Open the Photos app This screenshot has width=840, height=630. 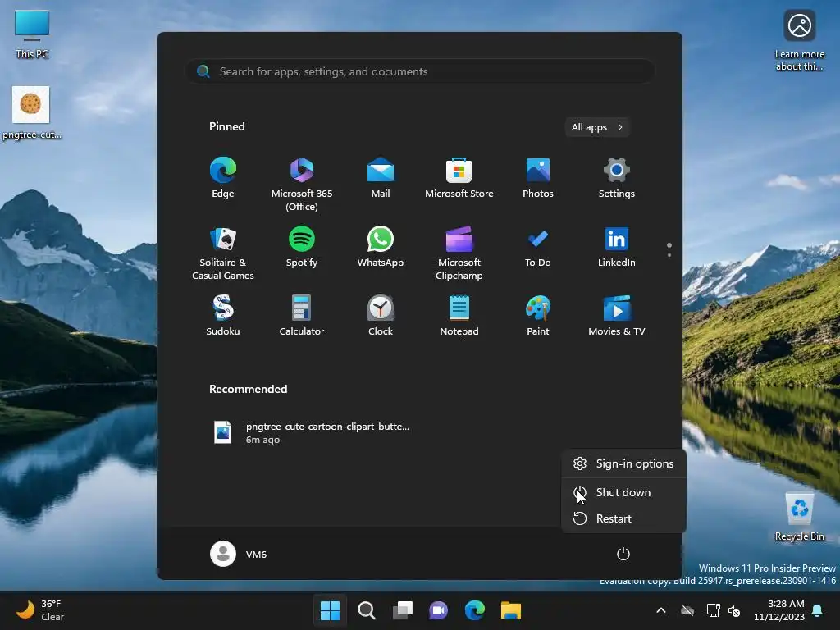538,178
